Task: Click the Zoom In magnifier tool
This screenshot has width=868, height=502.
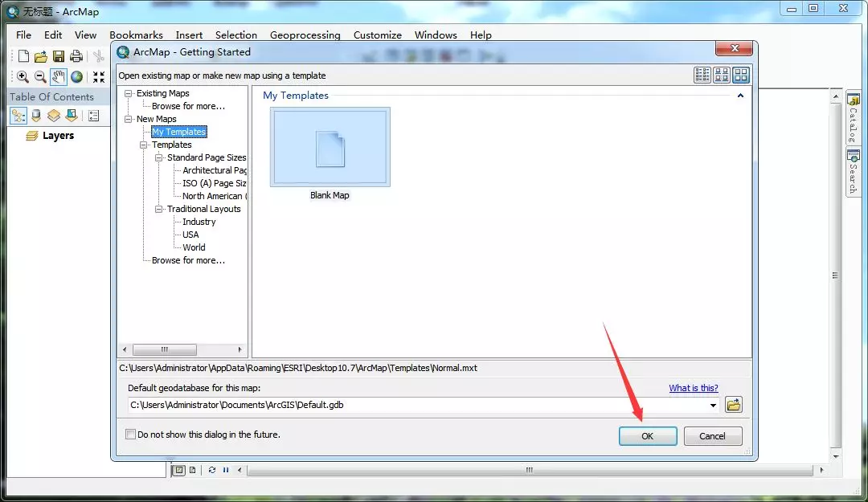Action: [x=23, y=77]
